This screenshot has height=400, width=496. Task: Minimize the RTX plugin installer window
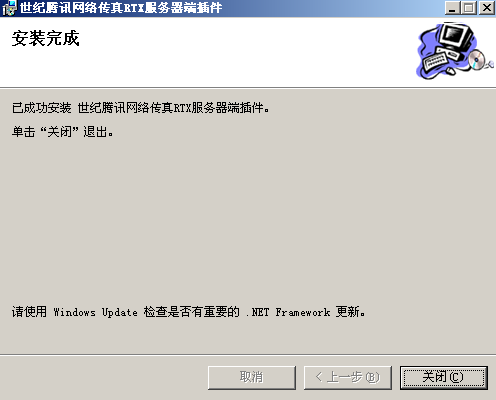coord(452,7)
